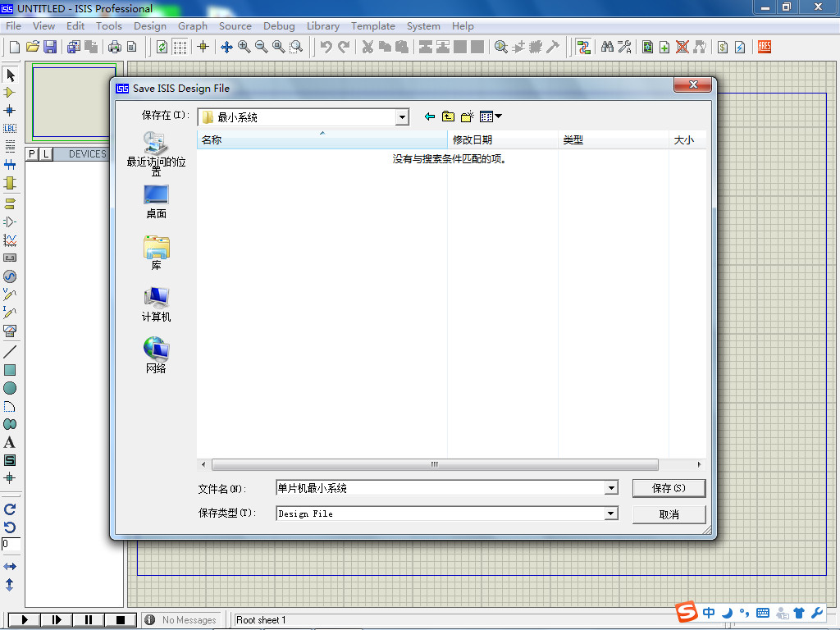Click the Redo arrow icon
The height and width of the screenshot is (630, 840).
coord(344,47)
